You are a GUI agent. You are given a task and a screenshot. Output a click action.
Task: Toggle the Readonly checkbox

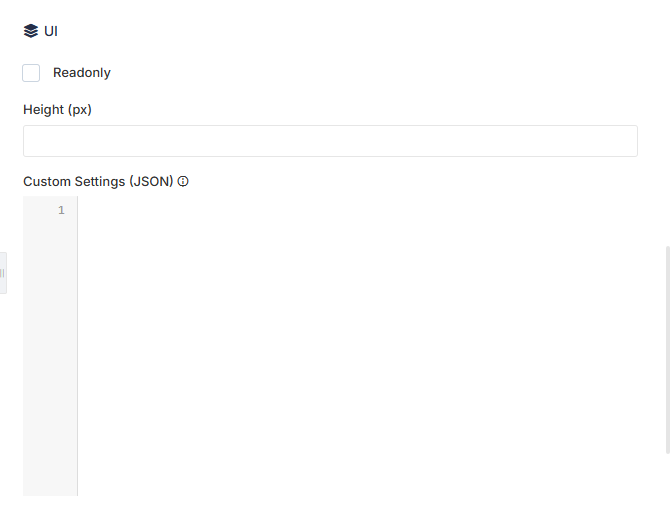31,73
